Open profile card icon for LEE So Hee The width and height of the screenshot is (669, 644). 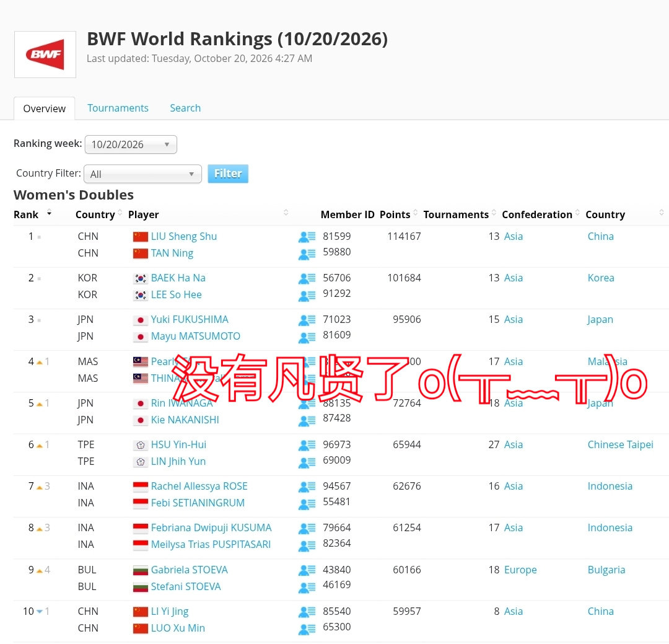click(307, 296)
